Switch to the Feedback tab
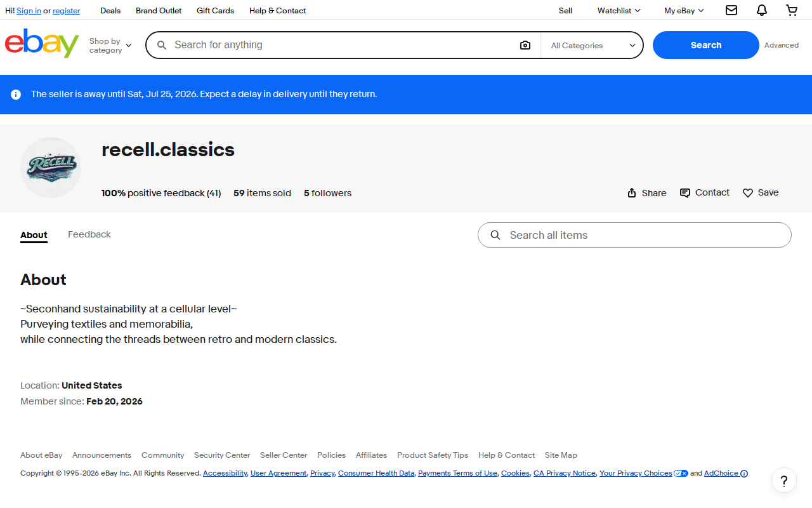812x508 pixels. pos(89,234)
